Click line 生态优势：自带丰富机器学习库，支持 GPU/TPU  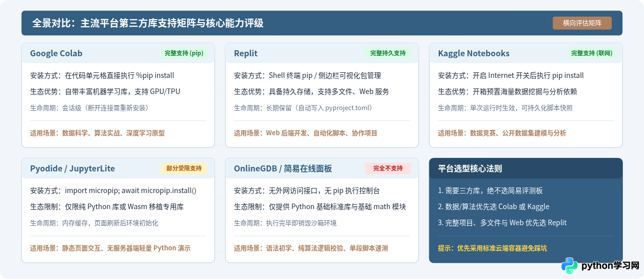pos(105,91)
